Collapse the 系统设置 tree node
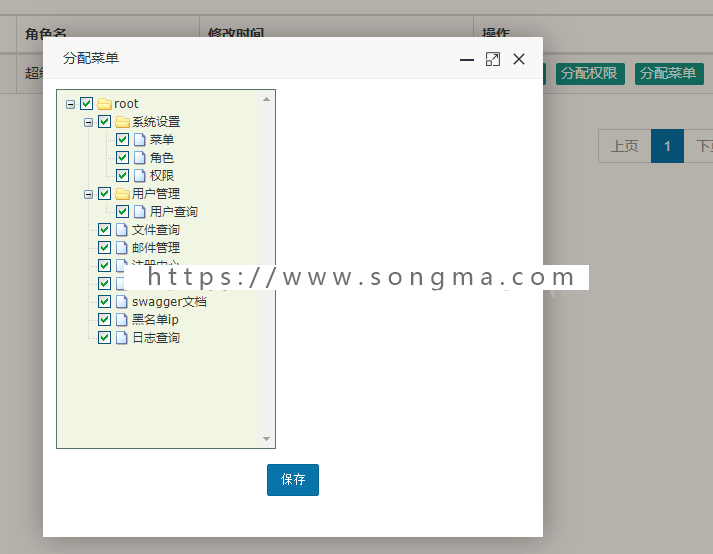This screenshot has width=713, height=554. coord(89,122)
